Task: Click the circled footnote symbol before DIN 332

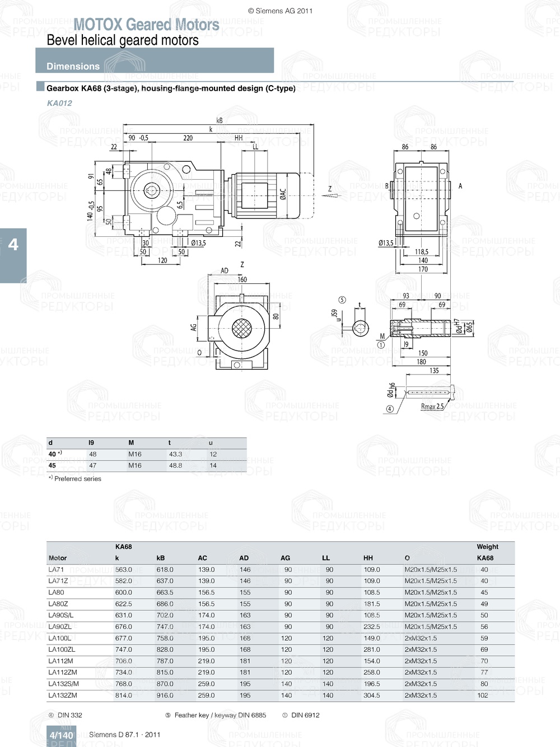Action: tap(50, 715)
